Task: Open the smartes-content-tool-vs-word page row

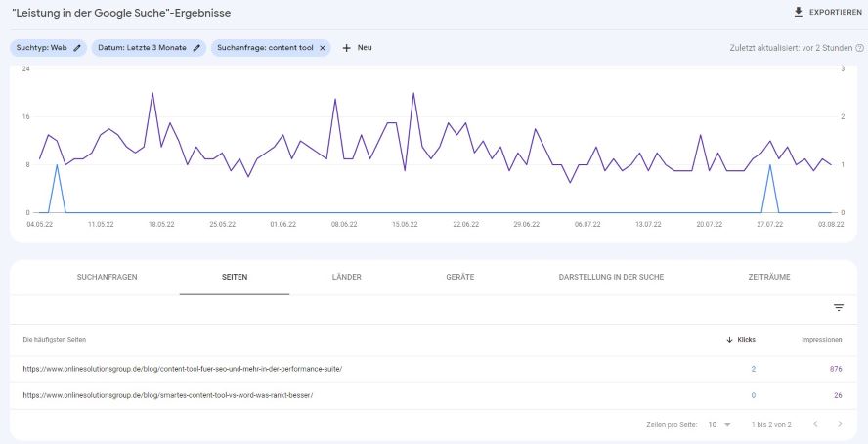Action: (433, 396)
